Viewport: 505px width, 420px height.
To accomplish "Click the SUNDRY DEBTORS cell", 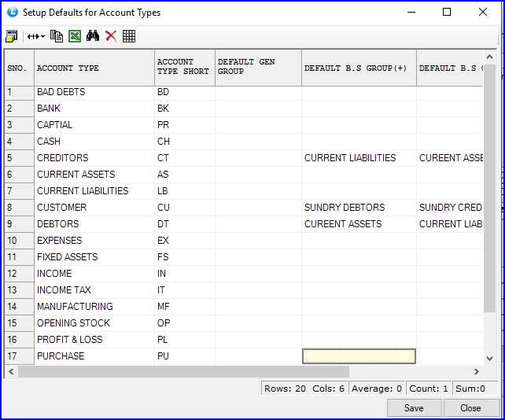I will click(x=359, y=208).
